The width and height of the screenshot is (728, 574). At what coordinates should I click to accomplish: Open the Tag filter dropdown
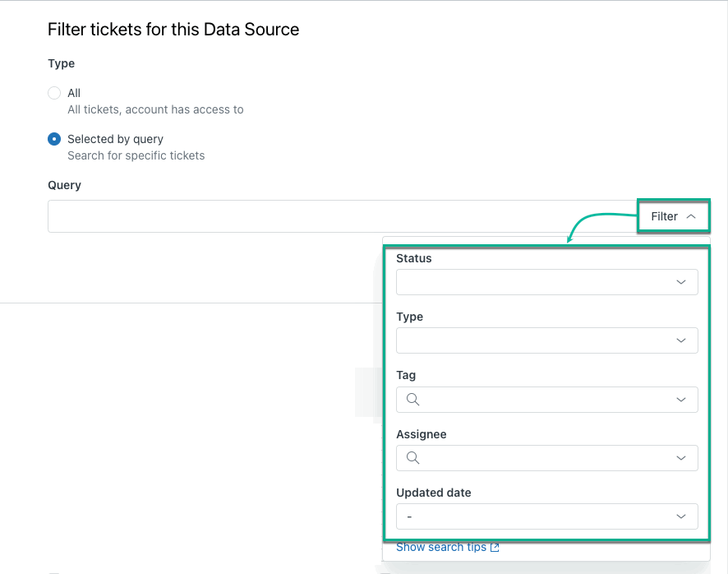coord(546,400)
